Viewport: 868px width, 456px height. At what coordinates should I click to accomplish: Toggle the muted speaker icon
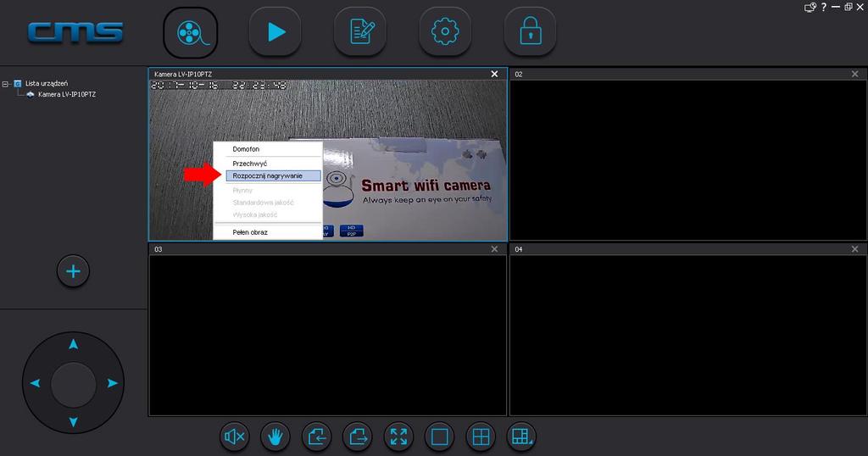tap(235, 437)
